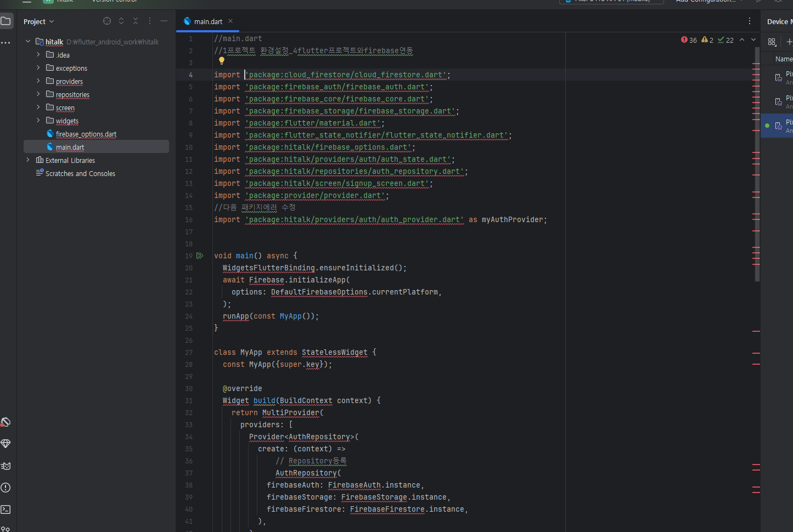Open the Version control menu
793x532 pixels.
coord(115,2)
